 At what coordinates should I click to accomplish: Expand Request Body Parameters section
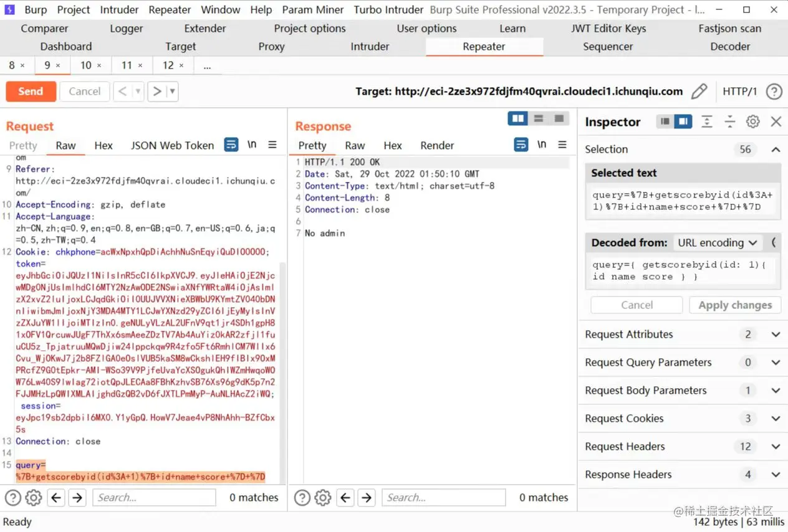[776, 390]
